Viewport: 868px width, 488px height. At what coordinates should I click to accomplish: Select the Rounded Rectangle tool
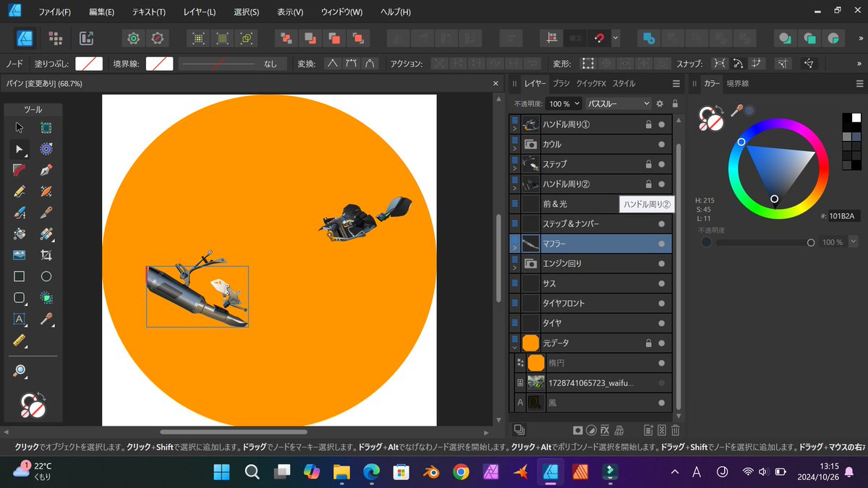point(20,298)
